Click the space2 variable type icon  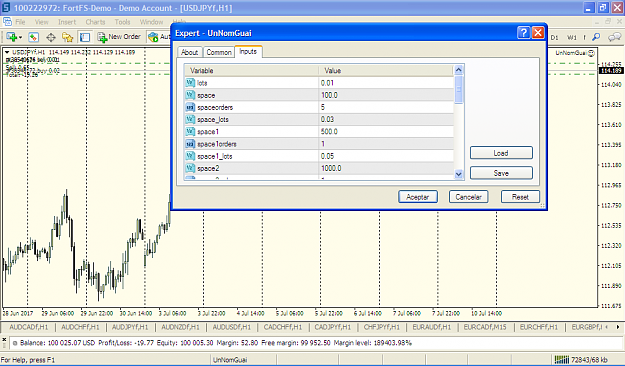(190, 168)
